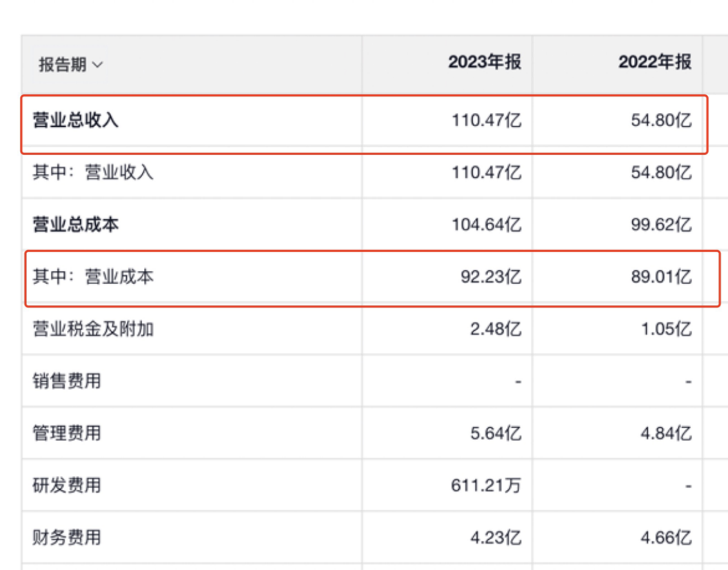The image size is (728, 570).
Task: Click the 其中：营业收入 row label
Action: coord(93,172)
